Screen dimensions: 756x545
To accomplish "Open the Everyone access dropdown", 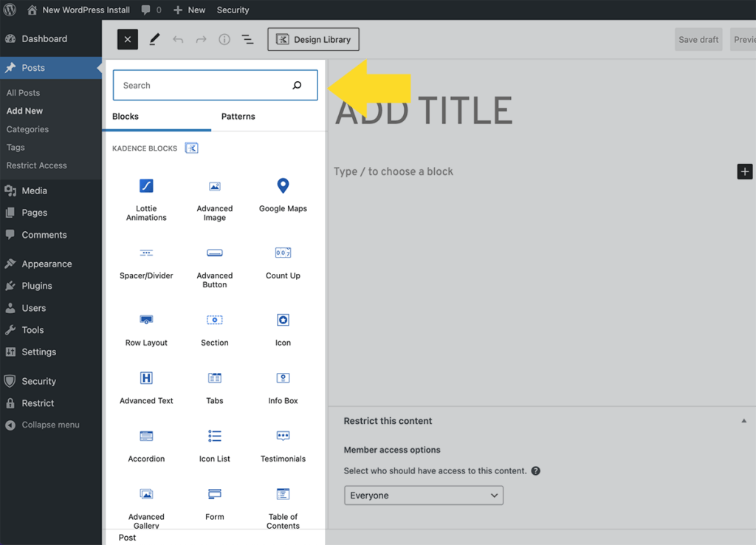I will (x=424, y=496).
